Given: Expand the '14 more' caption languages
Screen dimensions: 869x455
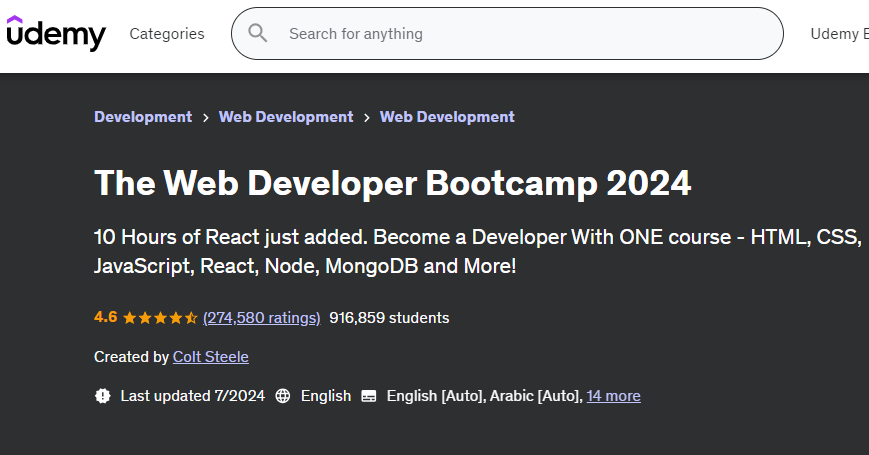Looking at the screenshot, I should coord(613,396).
